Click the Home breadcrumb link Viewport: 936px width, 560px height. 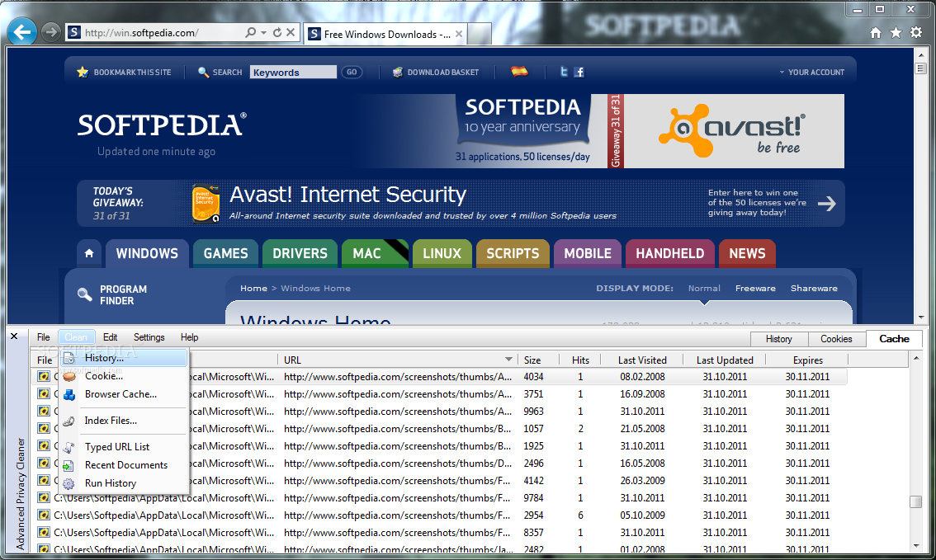pos(253,289)
